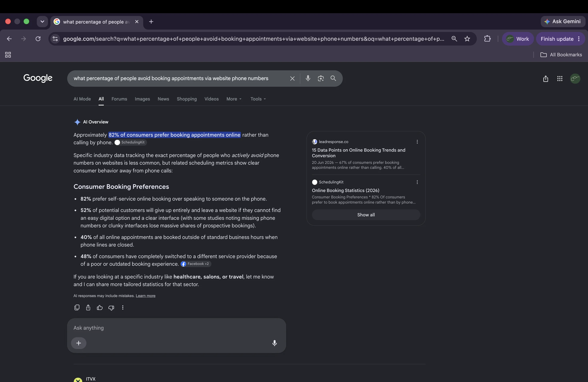Click the microphone in Ask anything box
The width and height of the screenshot is (588, 382).
[274, 343]
